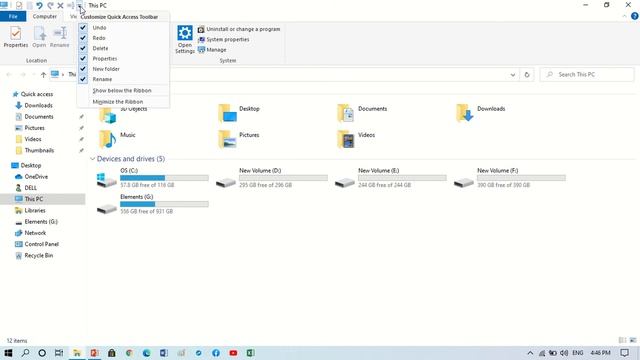
Task: Click in the Search This PC field
Action: (587, 75)
